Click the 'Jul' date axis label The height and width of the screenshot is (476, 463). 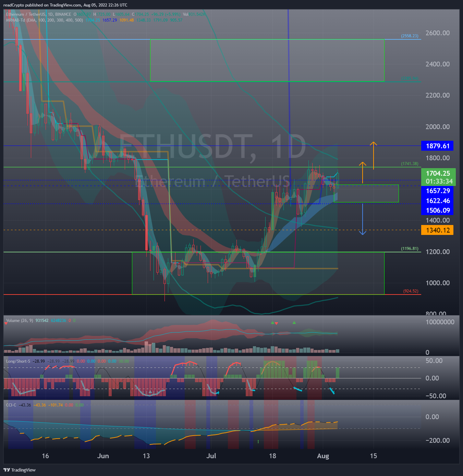pos(211,456)
